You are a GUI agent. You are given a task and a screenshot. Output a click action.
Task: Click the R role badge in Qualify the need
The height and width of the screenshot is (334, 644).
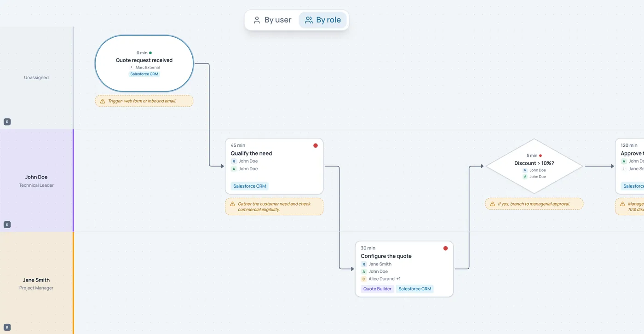pos(234,161)
